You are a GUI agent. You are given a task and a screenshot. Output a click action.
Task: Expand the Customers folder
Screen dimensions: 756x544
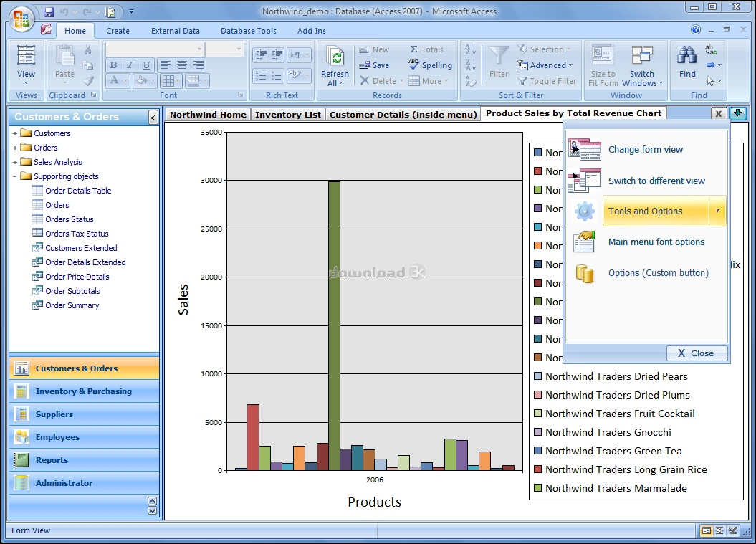coord(15,133)
